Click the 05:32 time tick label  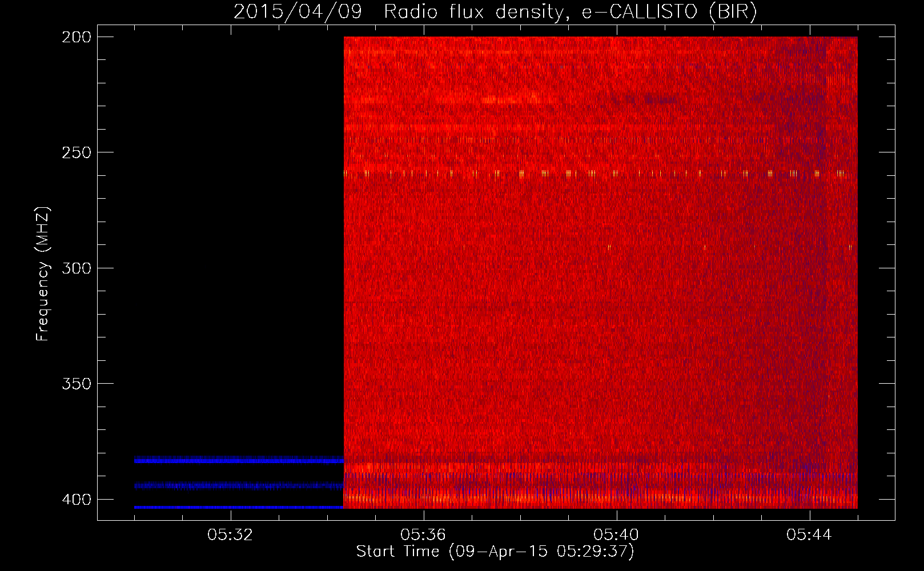pyautogui.click(x=230, y=535)
